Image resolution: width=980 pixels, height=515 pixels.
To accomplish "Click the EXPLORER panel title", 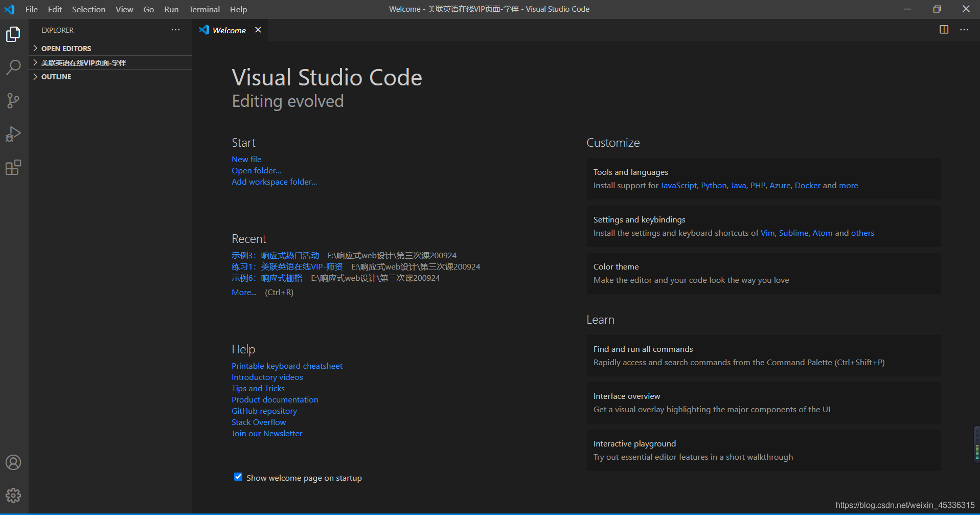I will pyautogui.click(x=57, y=30).
